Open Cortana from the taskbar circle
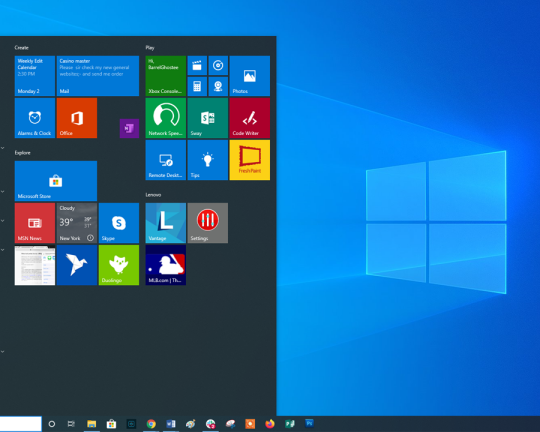 pyautogui.click(x=52, y=424)
